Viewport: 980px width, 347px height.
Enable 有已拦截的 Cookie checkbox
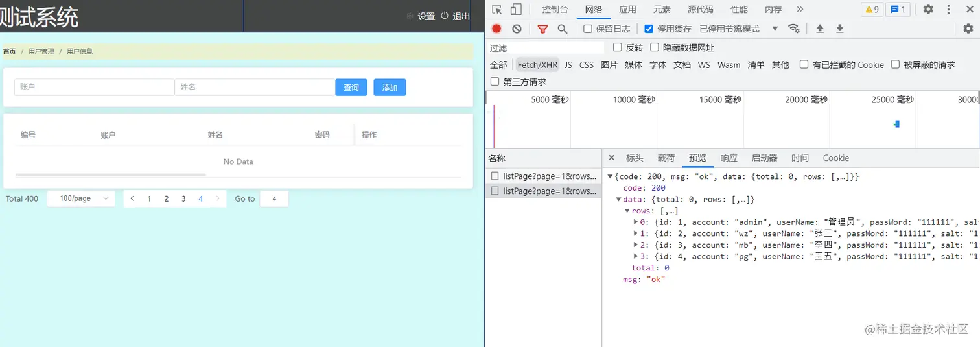click(x=804, y=64)
